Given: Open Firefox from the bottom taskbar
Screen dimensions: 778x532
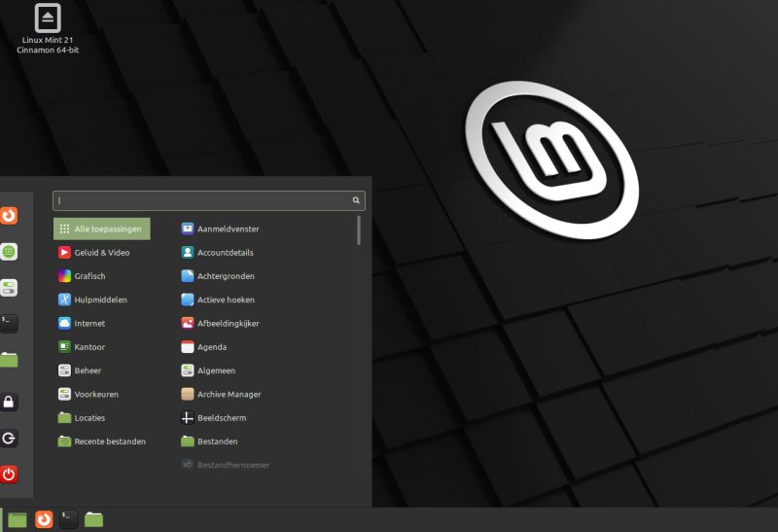Looking at the screenshot, I should point(44,519).
